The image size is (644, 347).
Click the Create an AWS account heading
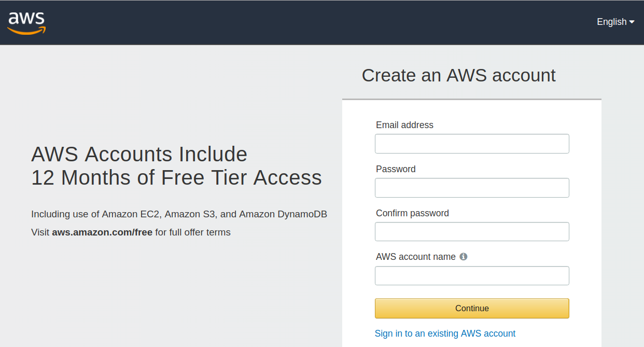(x=458, y=75)
